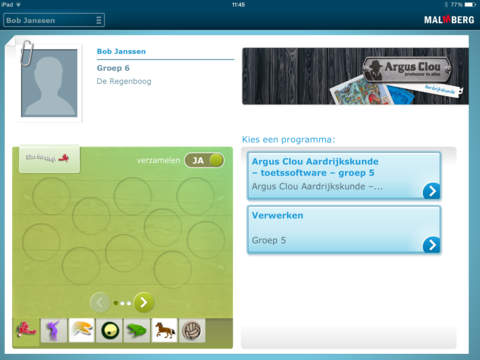Screen dimensions: 480x360
Task: Toggle the verzamelen JA switch
Action: 204,160
